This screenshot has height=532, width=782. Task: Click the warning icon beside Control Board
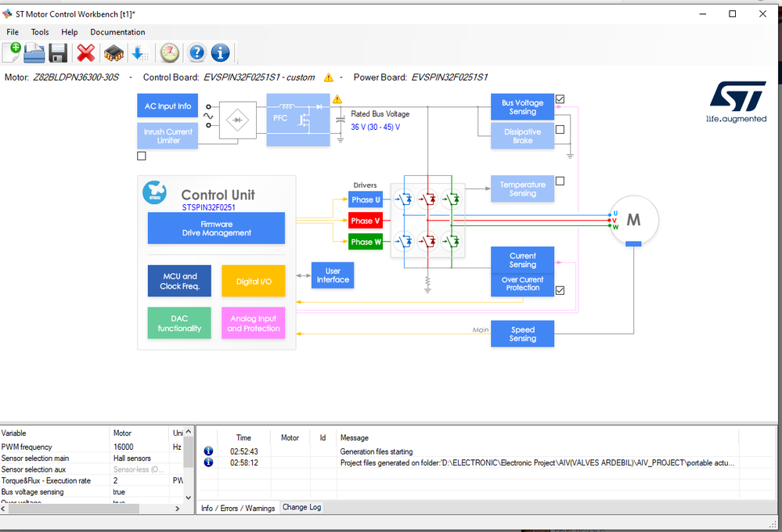tap(328, 77)
